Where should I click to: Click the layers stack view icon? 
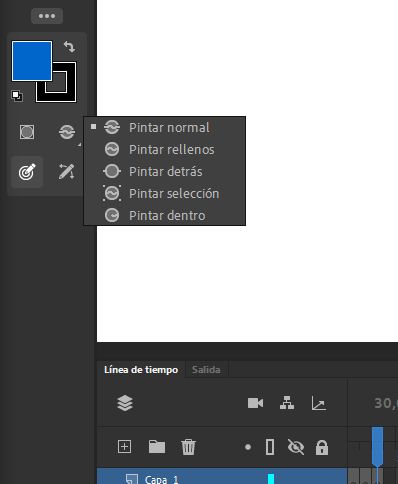[x=125, y=403]
